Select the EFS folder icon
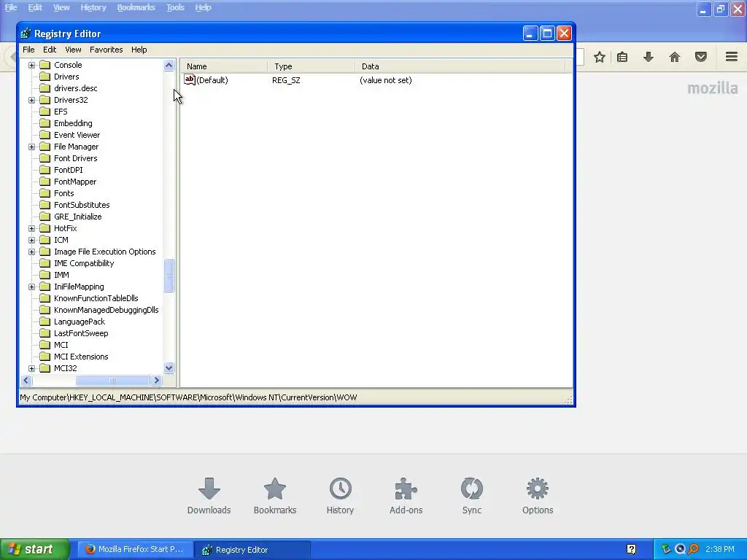This screenshot has height=560, width=747. tap(44, 112)
